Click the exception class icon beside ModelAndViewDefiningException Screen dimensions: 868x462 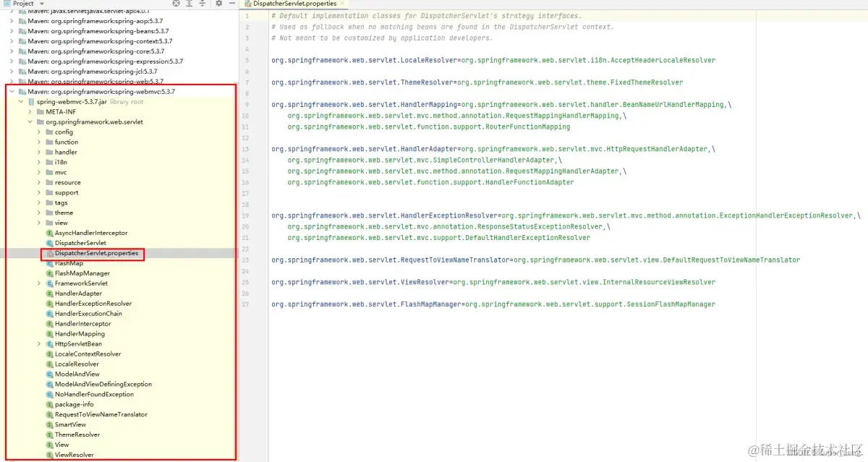click(x=49, y=385)
